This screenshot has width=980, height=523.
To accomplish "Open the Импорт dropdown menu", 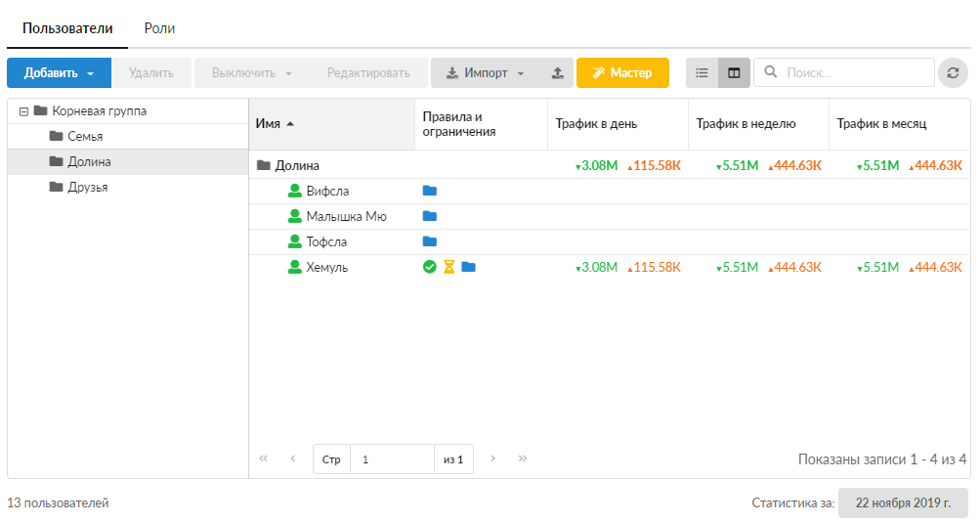I will 486,72.
